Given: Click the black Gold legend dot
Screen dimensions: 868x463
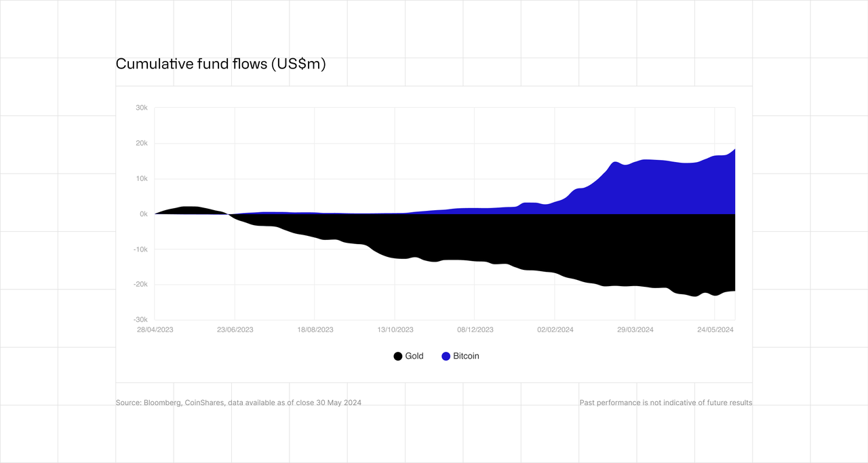Looking at the screenshot, I should (398, 357).
